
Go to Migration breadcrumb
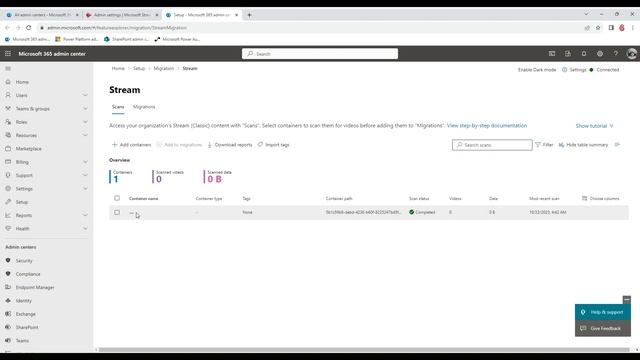tap(164, 69)
